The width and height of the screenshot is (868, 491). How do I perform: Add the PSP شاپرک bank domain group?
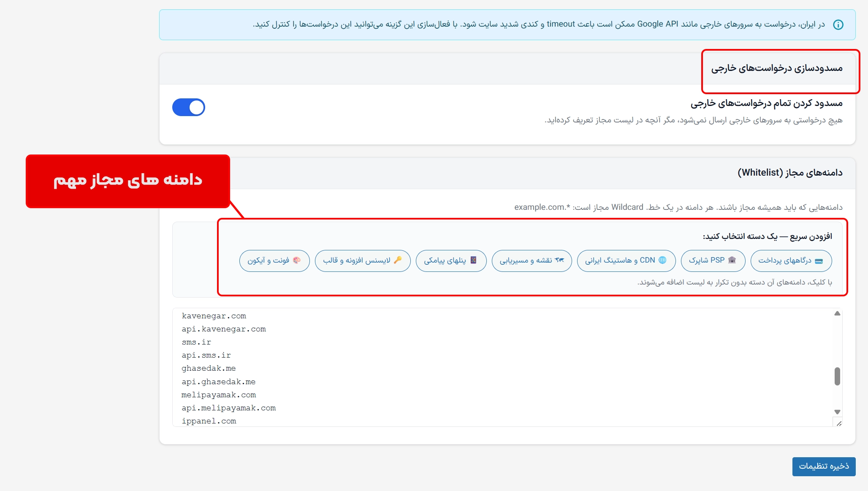[713, 260]
